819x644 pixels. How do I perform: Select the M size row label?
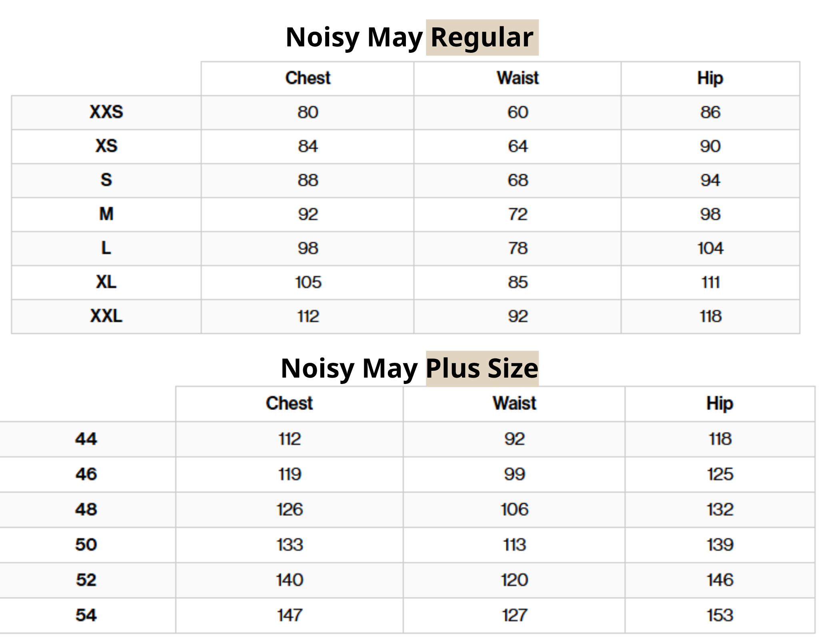106,214
